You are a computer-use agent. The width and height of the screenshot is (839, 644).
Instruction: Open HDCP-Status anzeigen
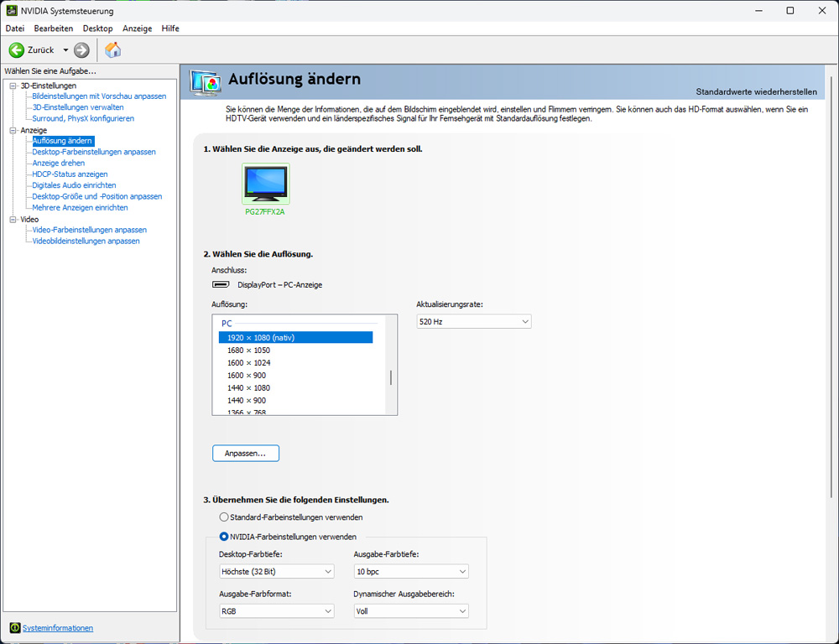click(70, 174)
